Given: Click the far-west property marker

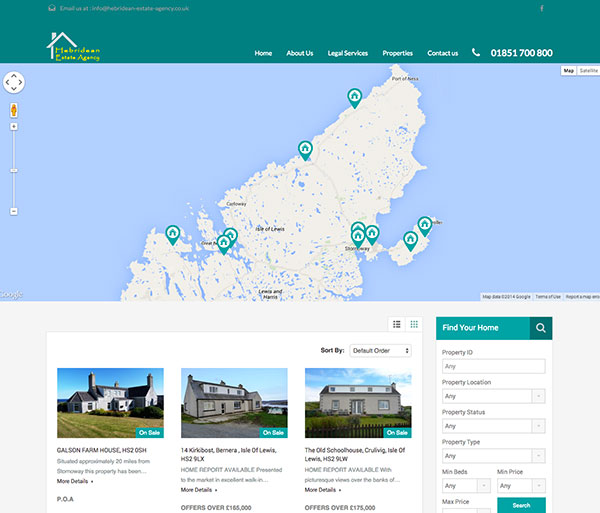Looking at the screenshot, I should point(173,235).
